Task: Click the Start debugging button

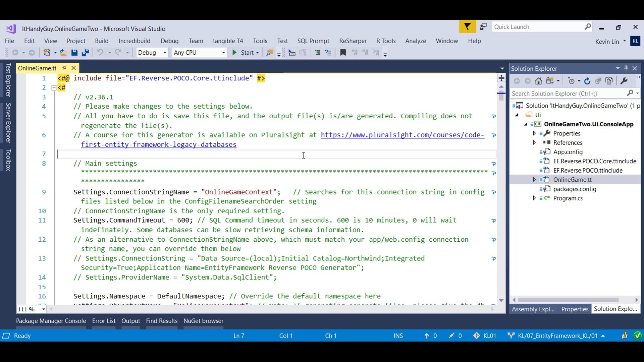Action: pyautogui.click(x=244, y=53)
